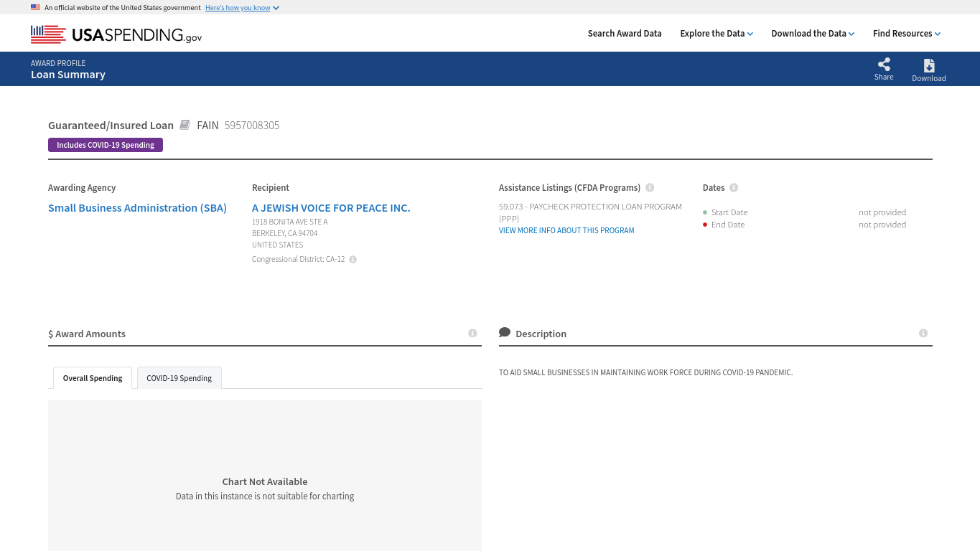
Task: Click the Loan Summary heading
Action: pyautogui.click(x=68, y=75)
